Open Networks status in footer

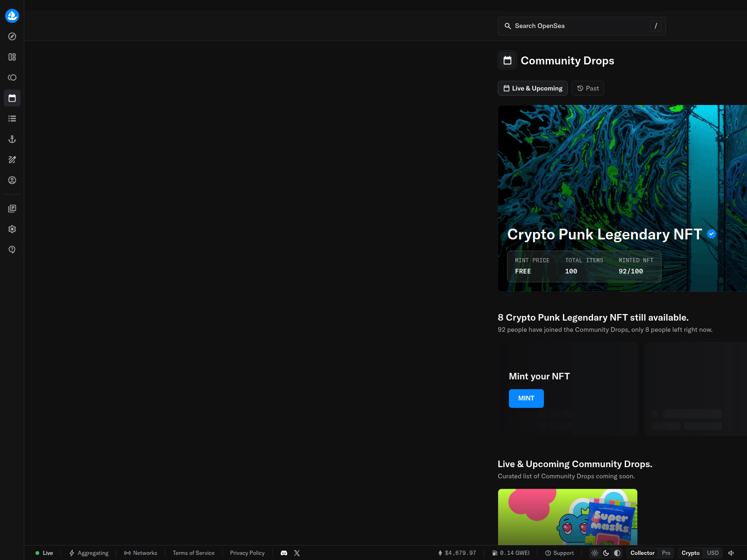tap(141, 553)
